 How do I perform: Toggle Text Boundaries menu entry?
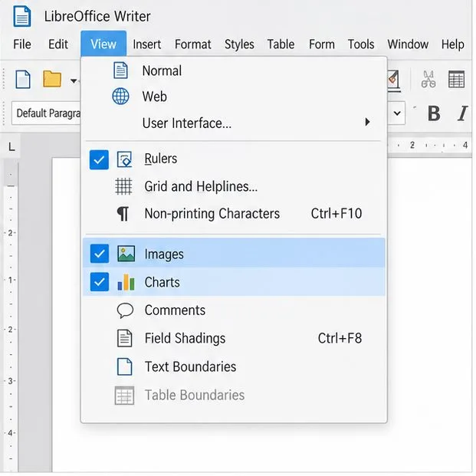click(234, 366)
